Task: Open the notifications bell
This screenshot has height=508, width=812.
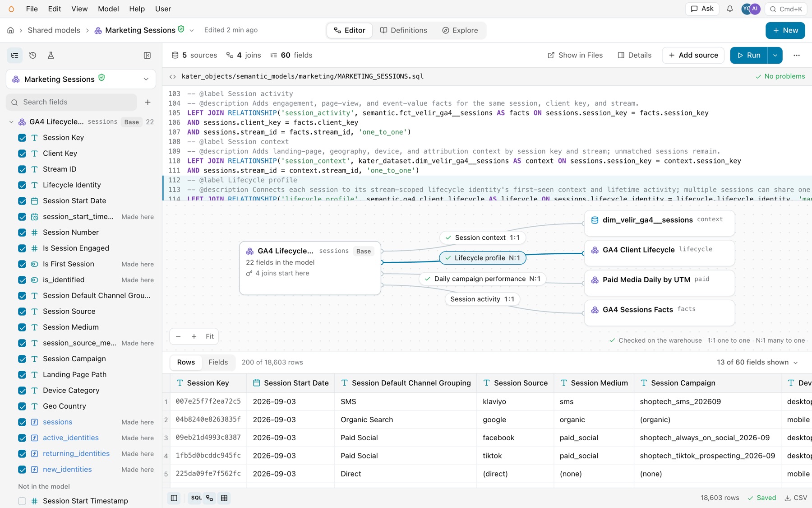Action: (729, 9)
